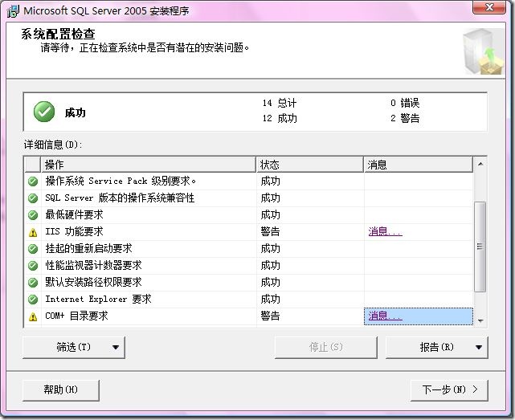Click the 系统配置检查 heading

click(x=58, y=35)
